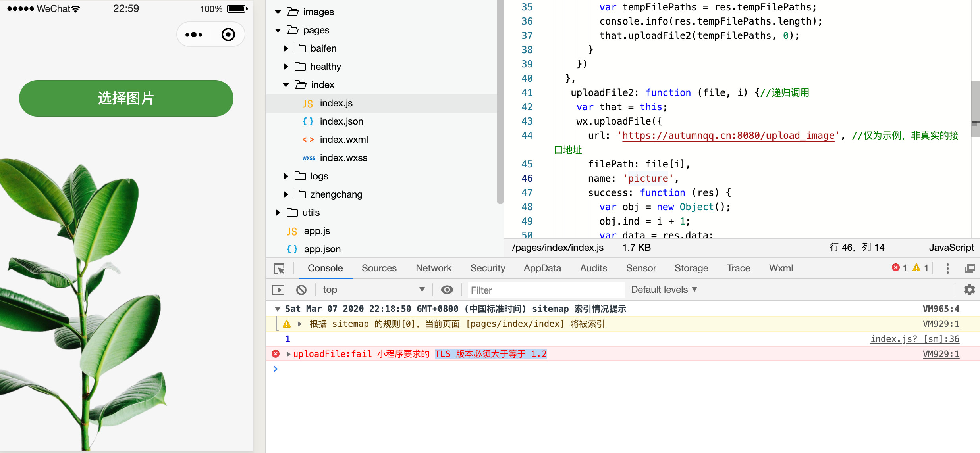
Task: Switch to the Network tab
Action: pos(433,268)
